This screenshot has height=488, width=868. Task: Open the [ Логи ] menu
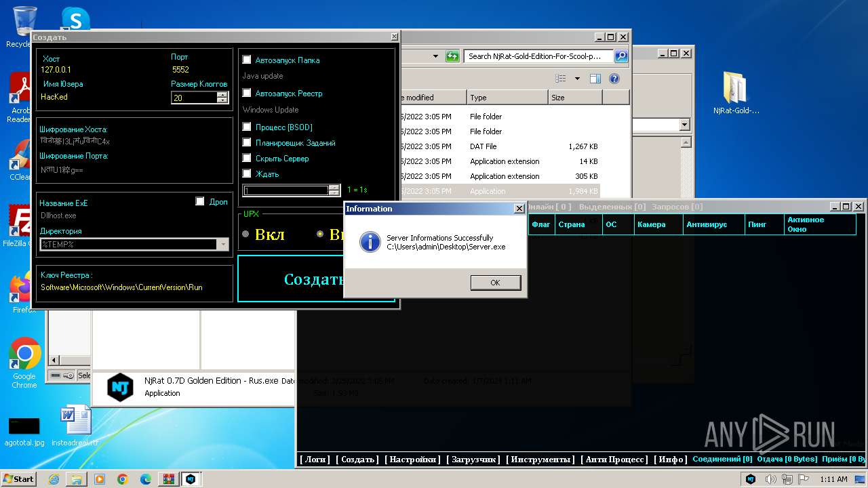(x=315, y=460)
